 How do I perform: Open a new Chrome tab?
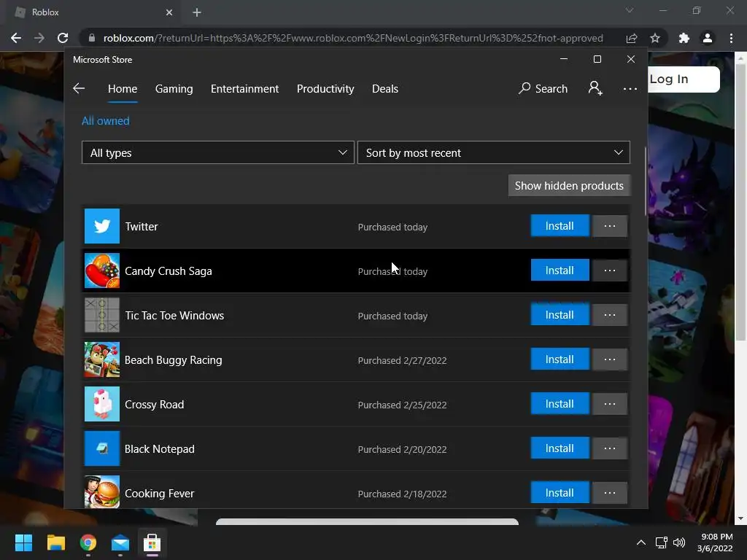197,12
